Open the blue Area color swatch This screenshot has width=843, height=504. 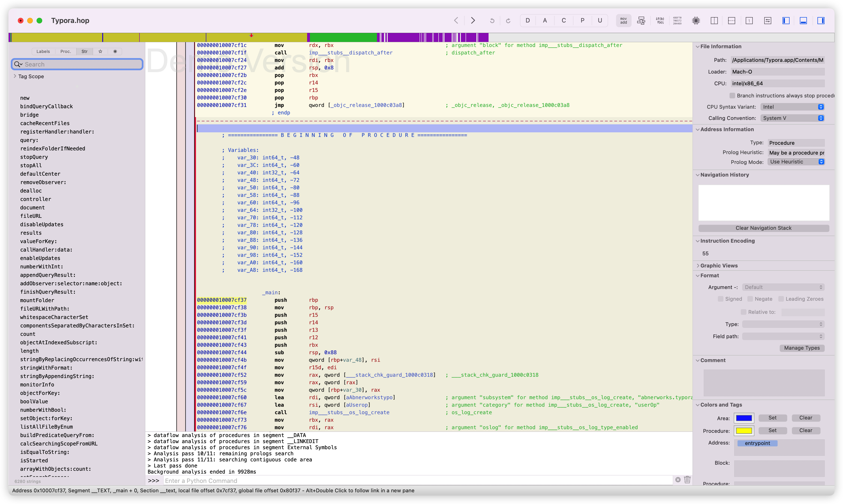744,418
